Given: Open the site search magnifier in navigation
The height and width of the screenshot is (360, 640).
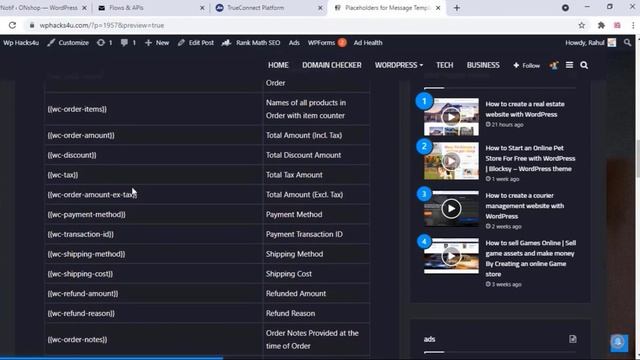Looking at the screenshot, I should [584, 65].
